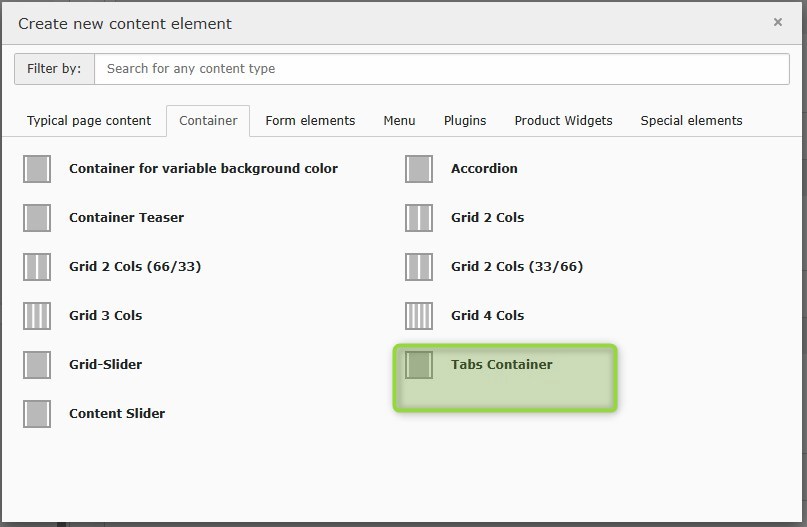Click the Container for variable background color icon
This screenshot has width=807, height=527.
[37, 169]
